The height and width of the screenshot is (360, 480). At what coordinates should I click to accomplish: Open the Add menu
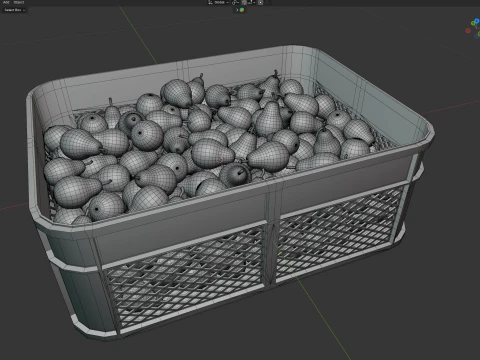point(6,2)
